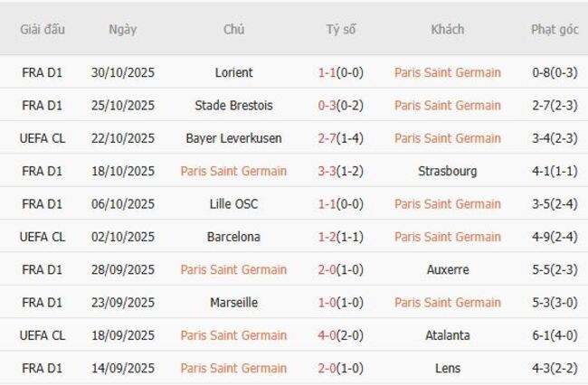The image size is (588, 385).
Task: Click the Atalanta team name
Action: click(447, 335)
